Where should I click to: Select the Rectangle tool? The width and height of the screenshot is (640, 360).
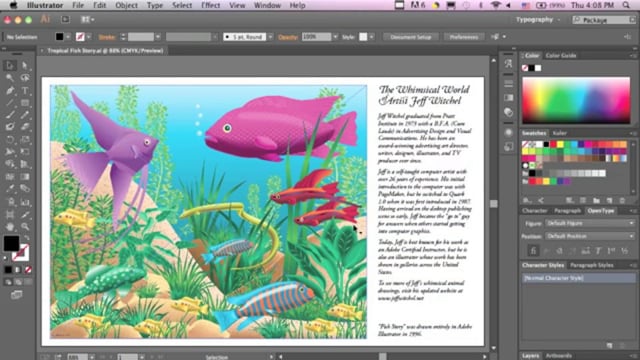[x=25, y=102]
